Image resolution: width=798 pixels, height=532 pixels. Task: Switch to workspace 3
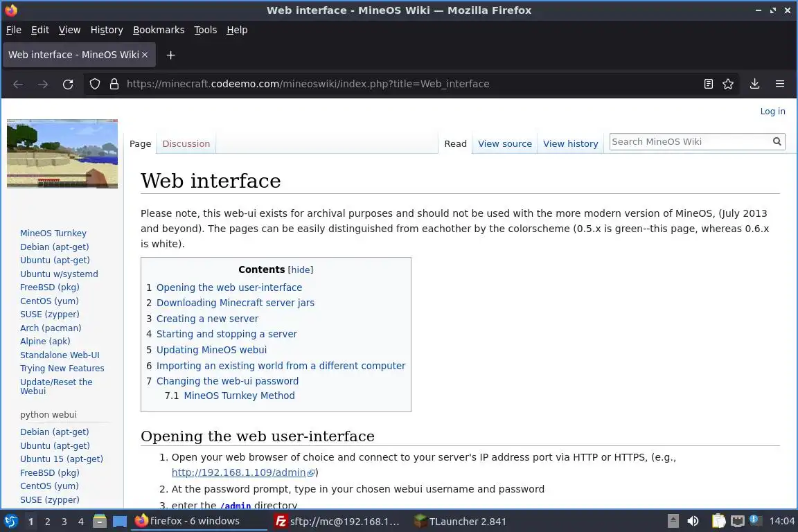click(x=64, y=522)
